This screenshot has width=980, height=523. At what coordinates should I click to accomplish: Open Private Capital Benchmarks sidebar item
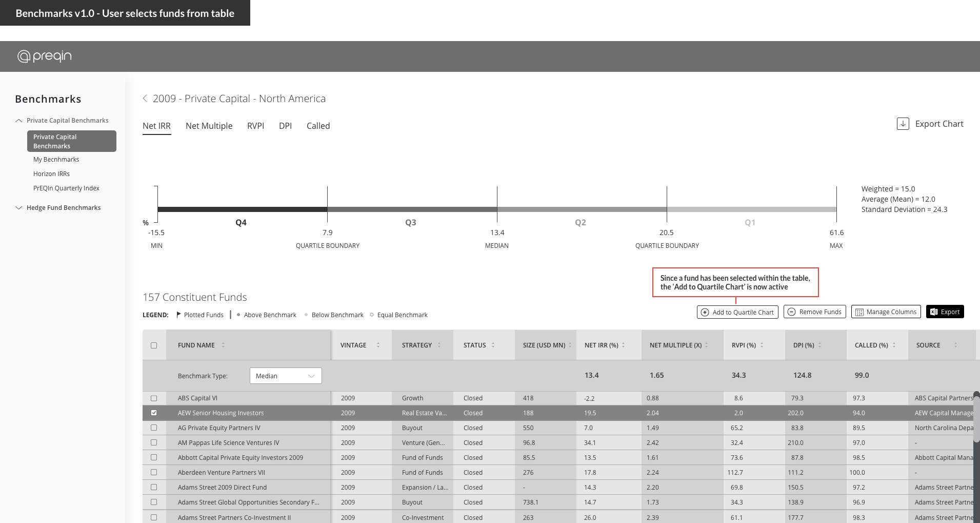[72, 141]
